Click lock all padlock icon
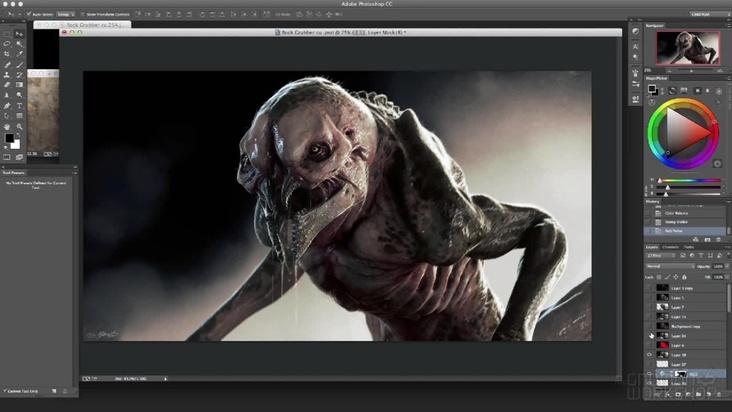 684,277
